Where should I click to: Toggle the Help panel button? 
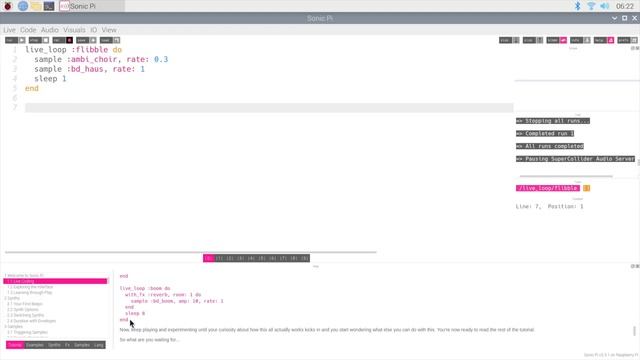click(604, 40)
